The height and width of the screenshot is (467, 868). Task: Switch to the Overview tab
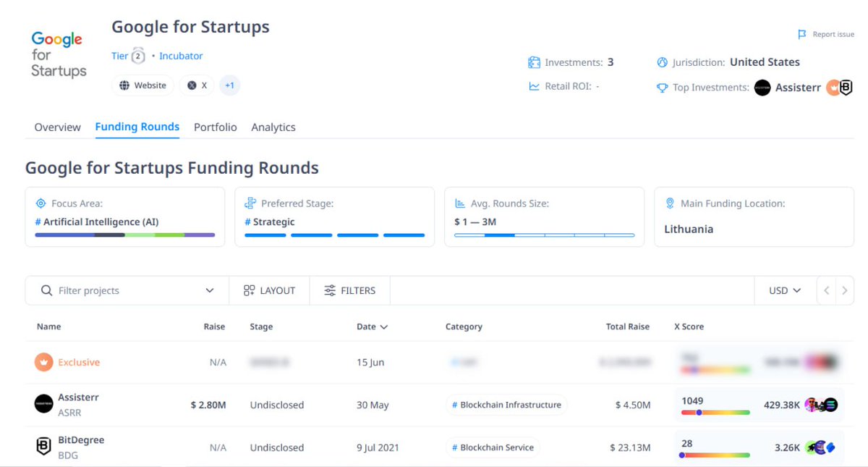click(58, 127)
